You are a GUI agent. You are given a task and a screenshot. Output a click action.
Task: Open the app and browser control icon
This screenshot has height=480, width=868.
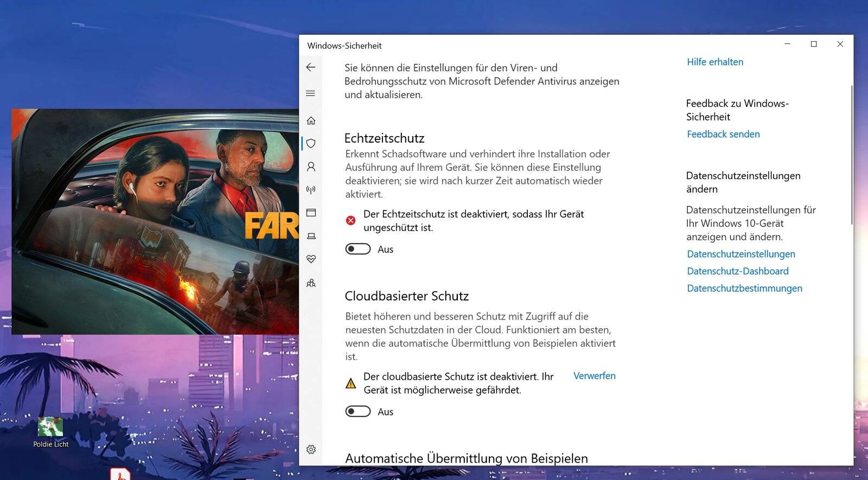click(311, 213)
